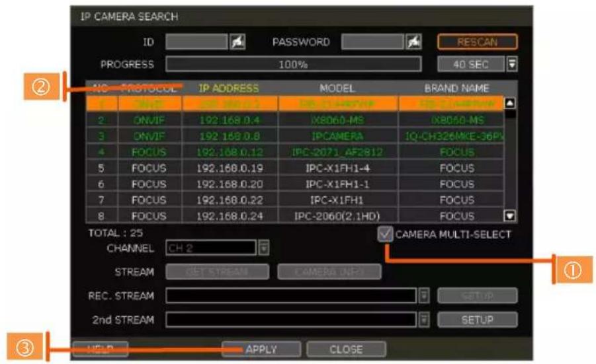The width and height of the screenshot is (596, 364).
Task: Select camera at 192.168.0.19
Action: pos(295,168)
